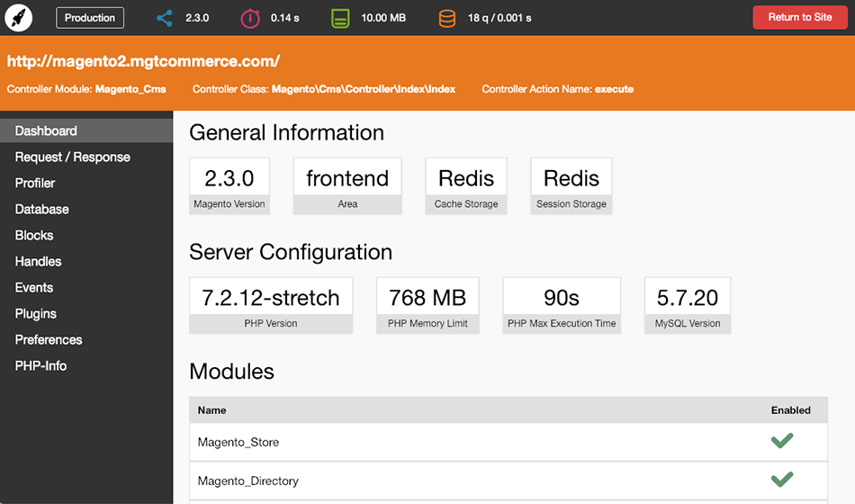The width and height of the screenshot is (855, 504).
Task: Click the Name column header
Action: click(211, 410)
